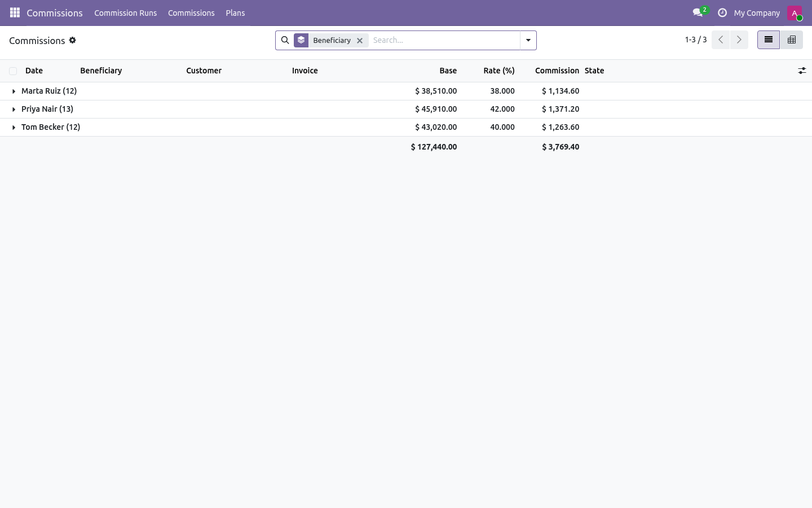Sort by the Base column header
Viewport: 812px width, 508px height.
[x=448, y=71]
